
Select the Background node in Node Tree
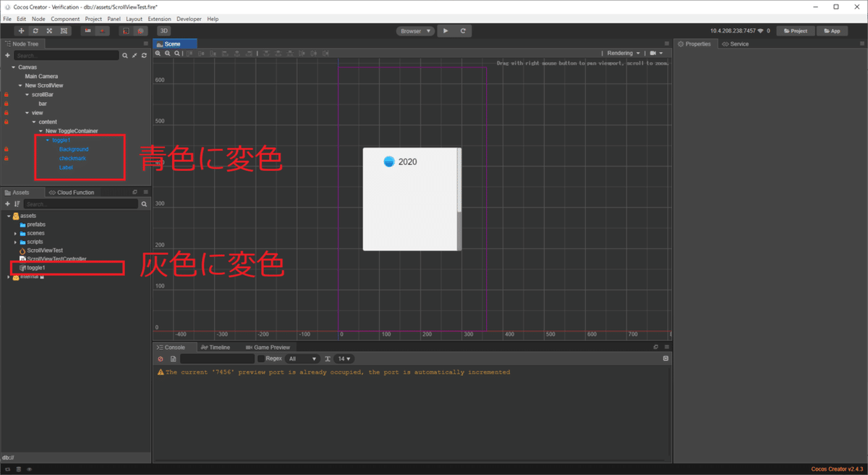[x=74, y=149]
